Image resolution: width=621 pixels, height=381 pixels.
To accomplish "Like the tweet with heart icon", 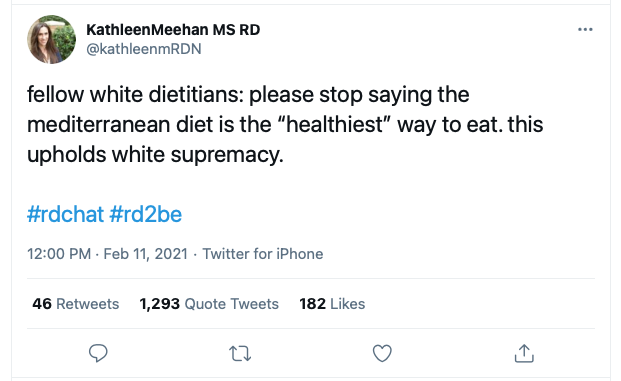I will tap(382, 353).
